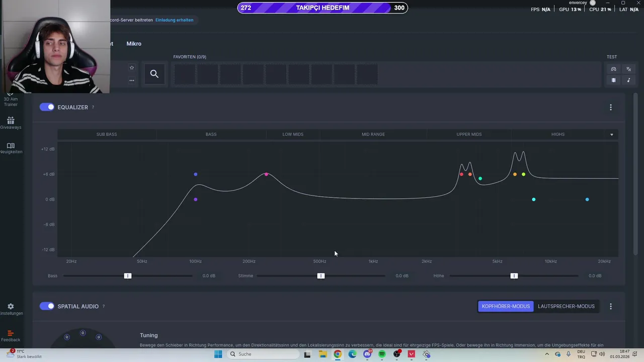
Task: Open the Equalizer three-dot menu
Action: click(611, 107)
